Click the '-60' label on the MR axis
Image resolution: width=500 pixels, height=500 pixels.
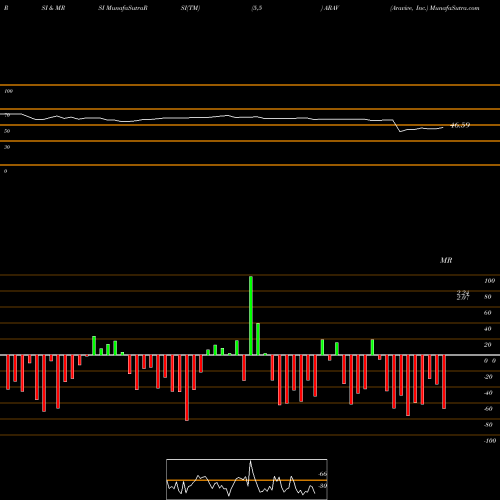pos(488,409)
